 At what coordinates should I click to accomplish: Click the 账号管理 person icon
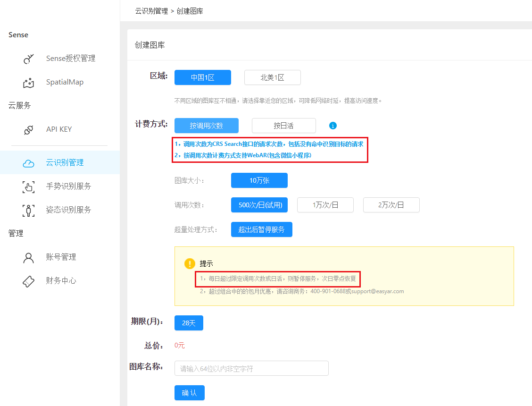[28, 257]
